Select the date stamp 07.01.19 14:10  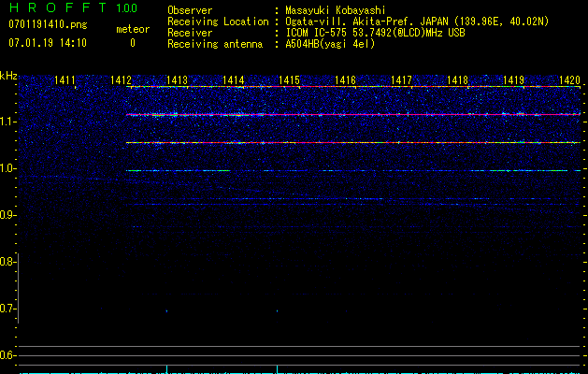coord(48,43)
